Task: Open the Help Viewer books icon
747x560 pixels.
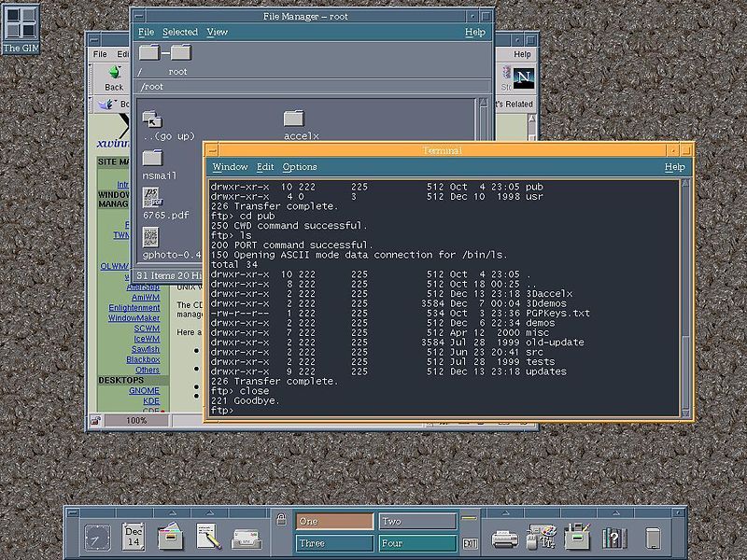Action: pos(614,537)
